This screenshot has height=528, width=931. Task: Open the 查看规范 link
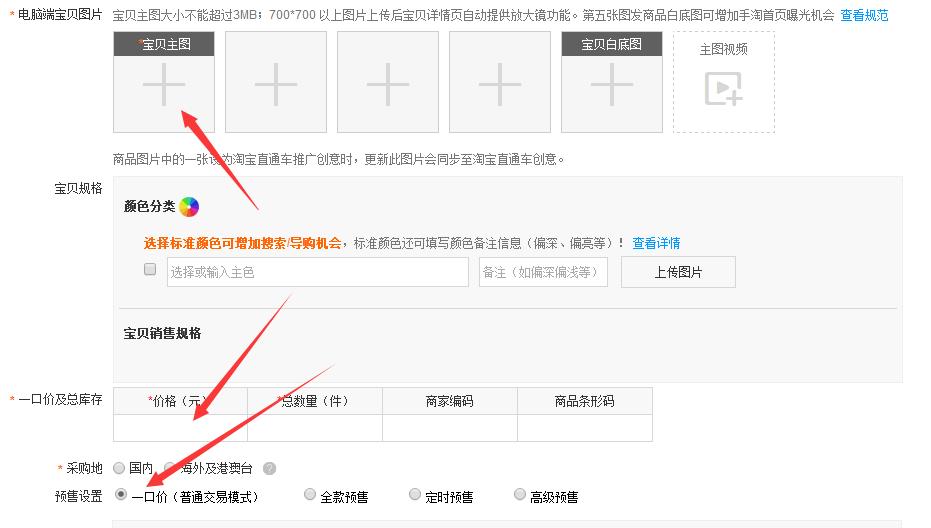[x=864, y=15]
